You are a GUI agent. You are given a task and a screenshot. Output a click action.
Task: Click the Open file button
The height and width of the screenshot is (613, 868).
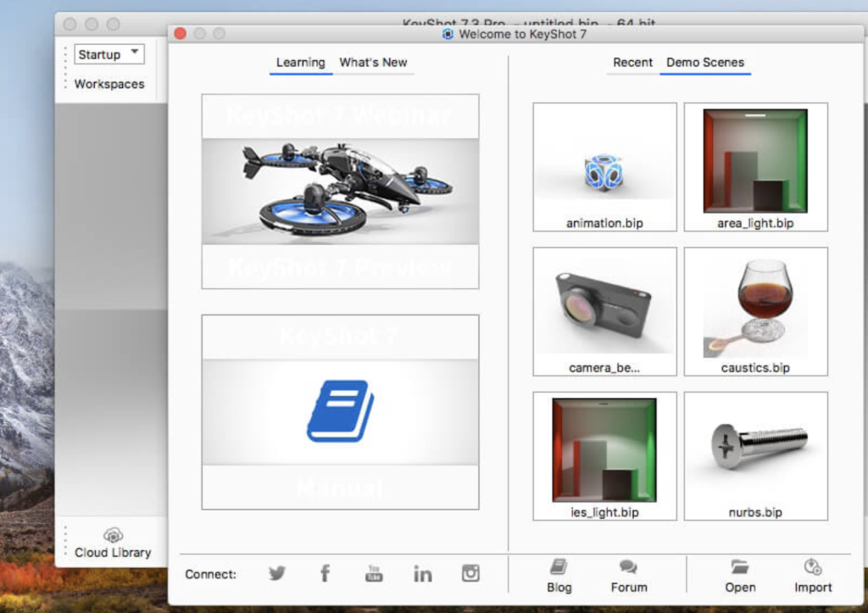pyautogui.click(x=740, y=576)
